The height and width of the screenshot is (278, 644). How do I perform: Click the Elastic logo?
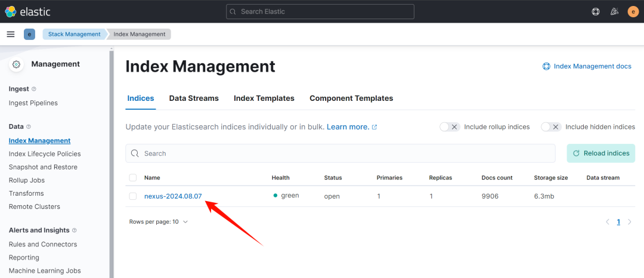27,11
